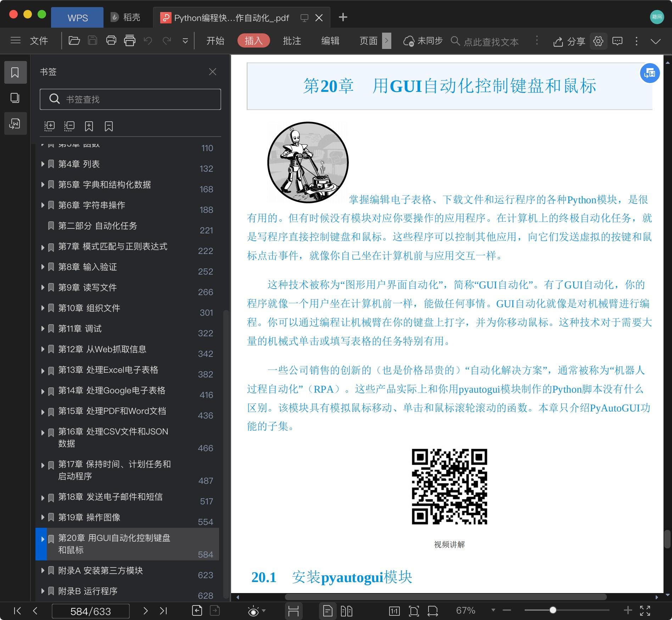Screen dimensions: 672x620
Task: Go to first page button
Action: (x=17, y=610)
